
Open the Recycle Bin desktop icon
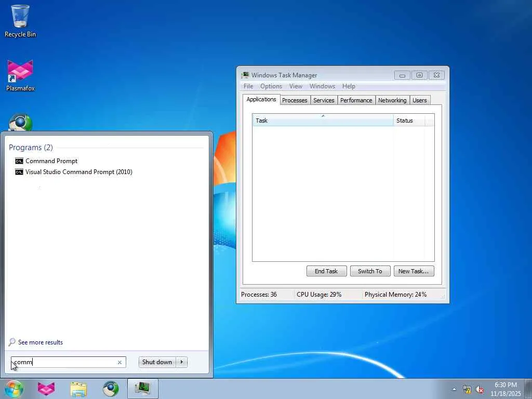(x=20, y=21)
